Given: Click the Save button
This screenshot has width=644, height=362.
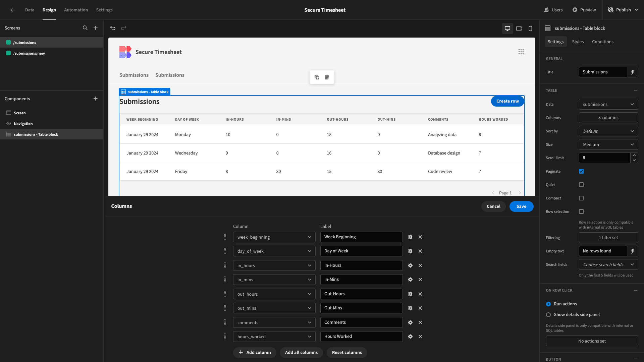Looking at the screenshot, I should pos(521,206).
